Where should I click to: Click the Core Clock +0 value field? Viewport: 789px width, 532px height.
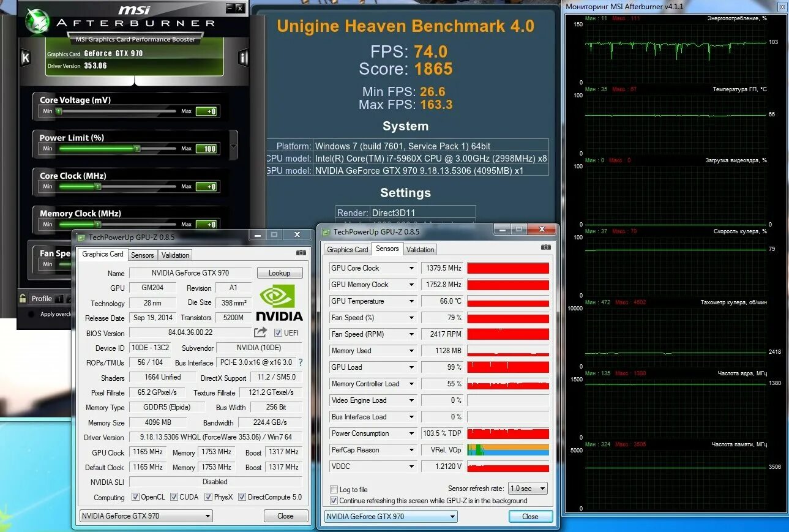[x=206, y=187]
